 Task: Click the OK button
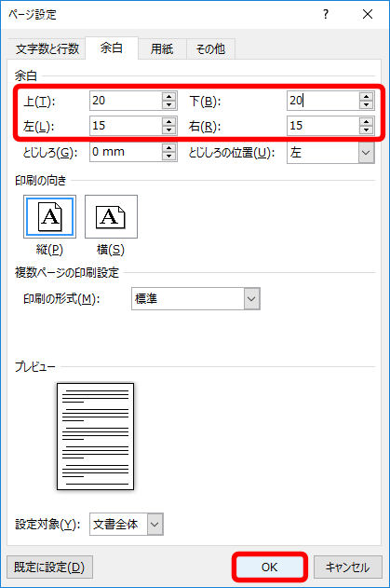[269, 567]
